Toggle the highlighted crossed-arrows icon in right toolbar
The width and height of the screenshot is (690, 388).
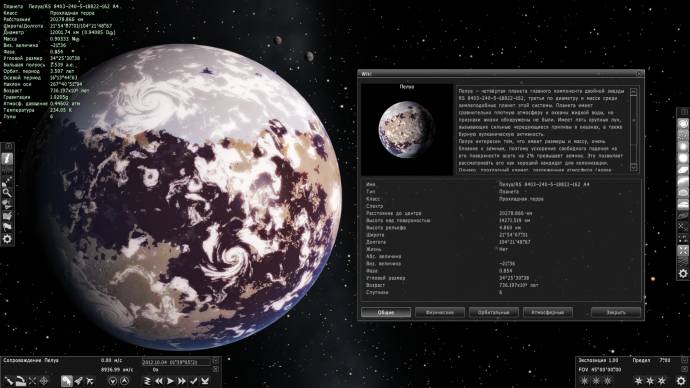click(683, 250)
